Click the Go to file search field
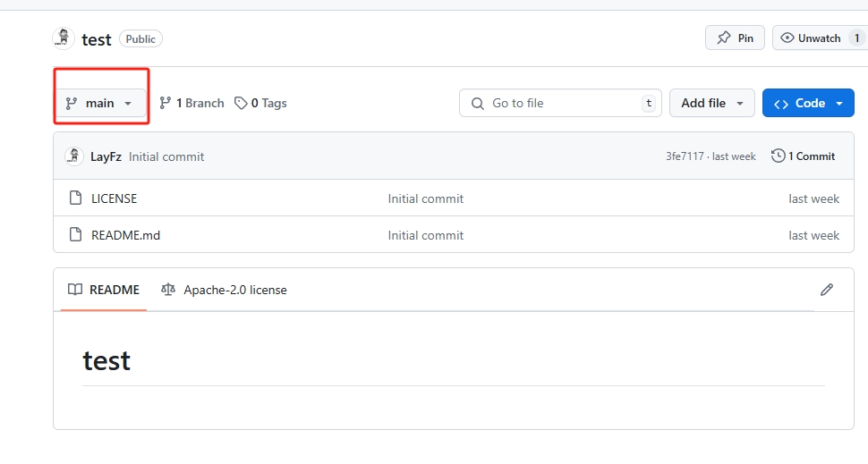Screen dimensions: 868x464 [560, 103]
